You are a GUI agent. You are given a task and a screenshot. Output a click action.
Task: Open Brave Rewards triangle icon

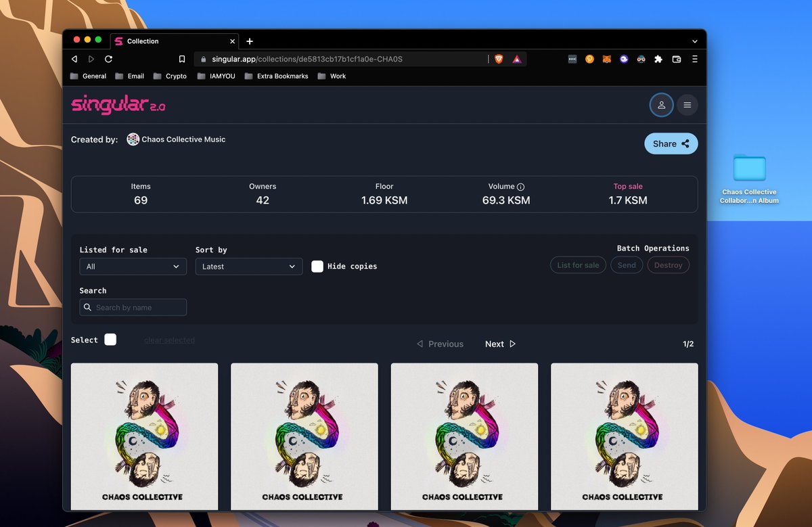[516, 60]
